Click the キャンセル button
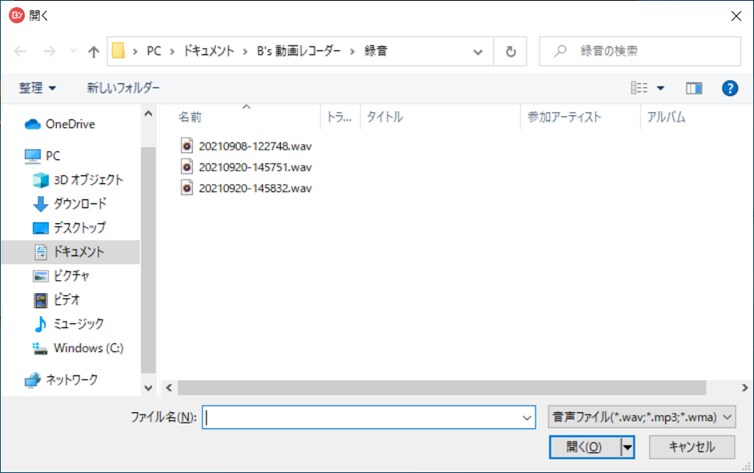 pyautogui.click(x=691, y=447)
